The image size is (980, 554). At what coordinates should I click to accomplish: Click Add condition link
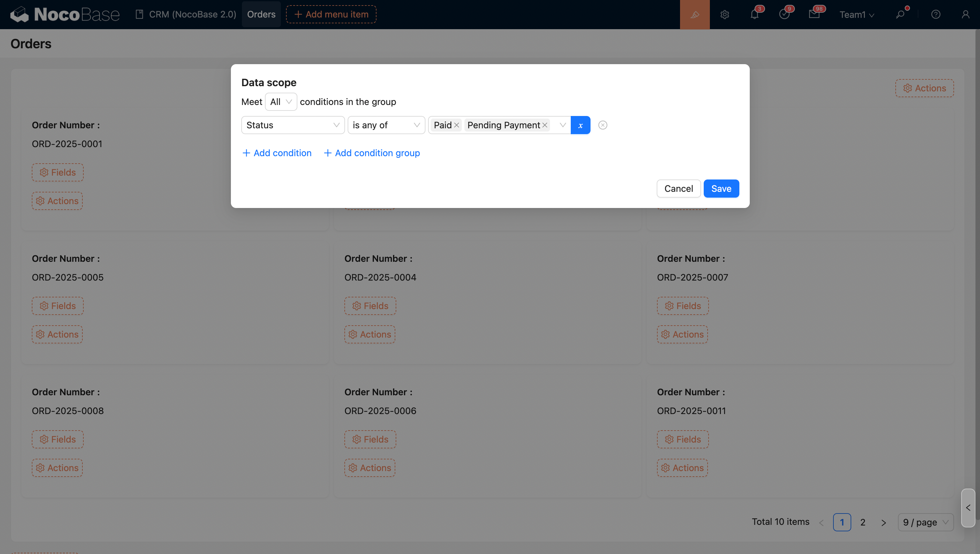point(277,153)
